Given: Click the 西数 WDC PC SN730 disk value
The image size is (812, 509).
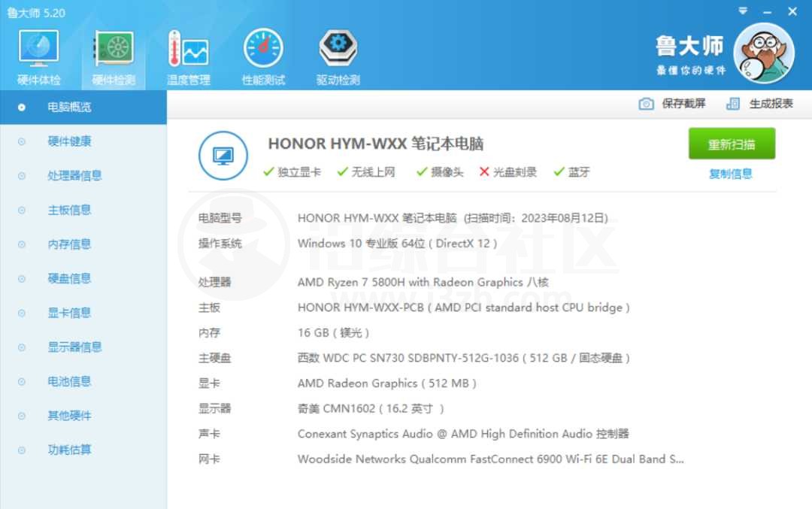Looking at the screenshot, I should [x=463, y=359].
